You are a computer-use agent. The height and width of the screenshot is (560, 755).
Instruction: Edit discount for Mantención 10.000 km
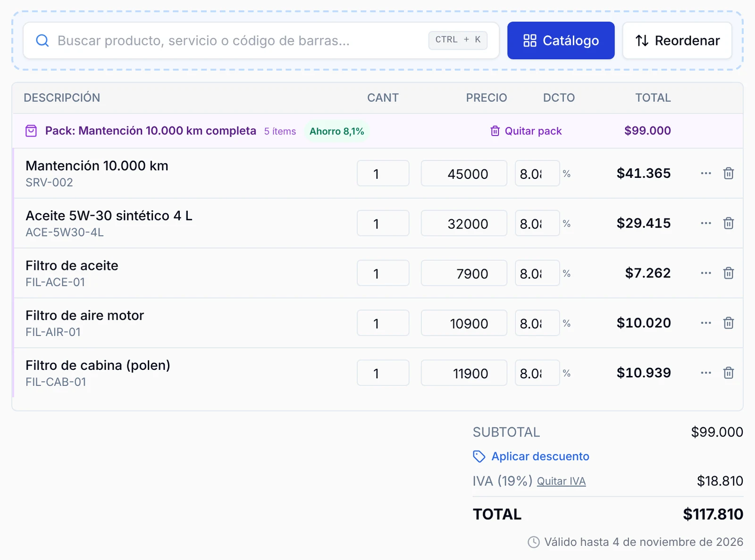[537, 173]
